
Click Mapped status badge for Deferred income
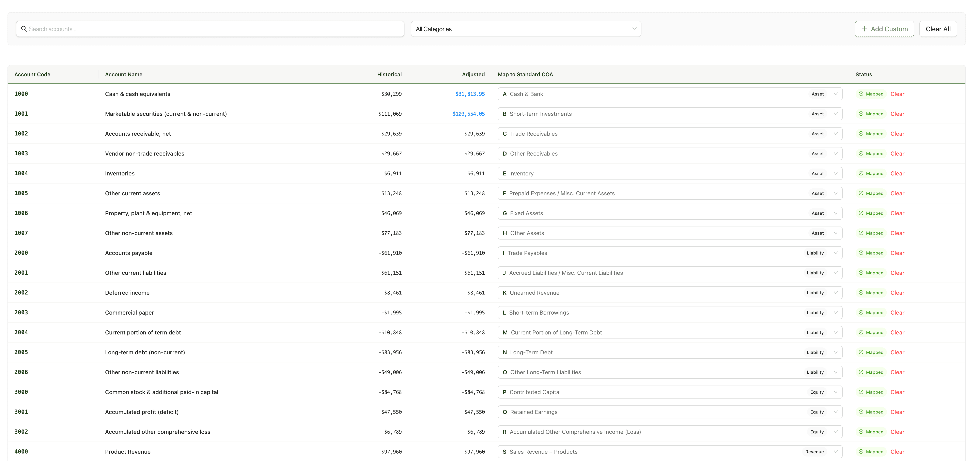[871, 293]
